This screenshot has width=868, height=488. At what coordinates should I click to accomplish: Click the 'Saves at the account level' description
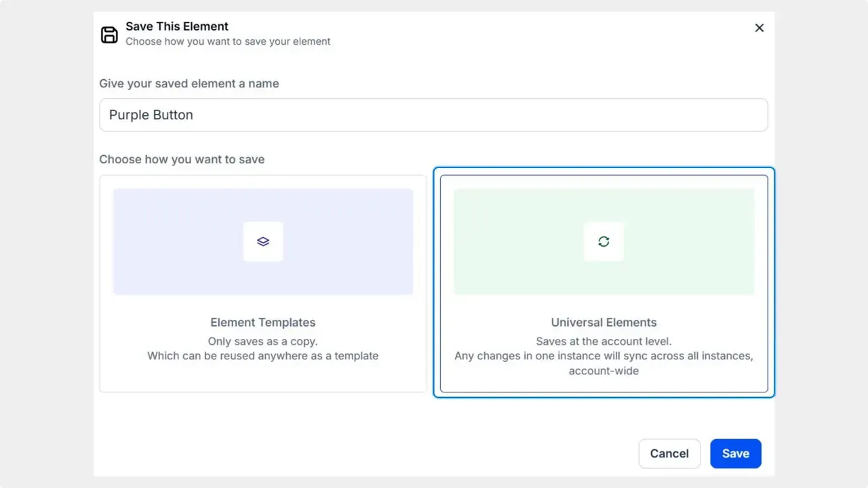pyautogui.click(x=604, y=341)
